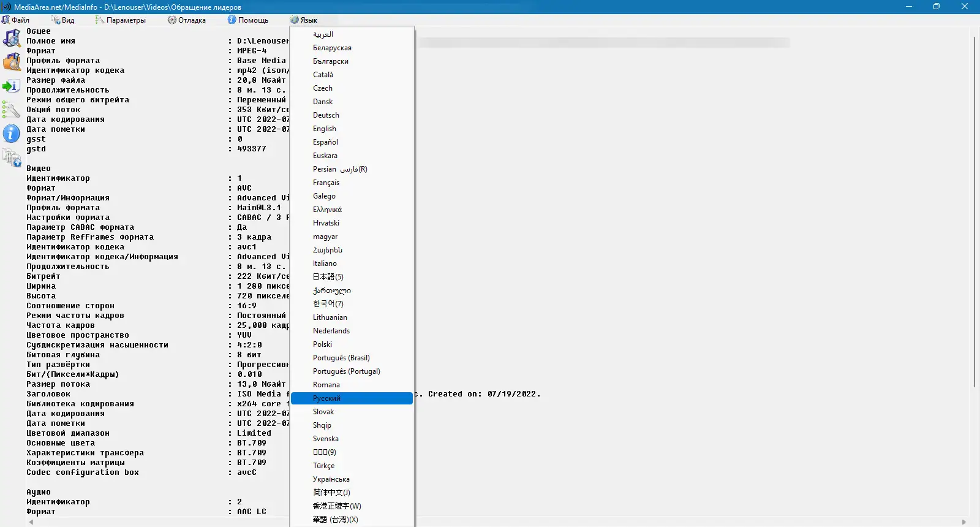Screen dimensions: 980x527
Task: Click the Аудио section heading
Action: [x=39, y=492]
